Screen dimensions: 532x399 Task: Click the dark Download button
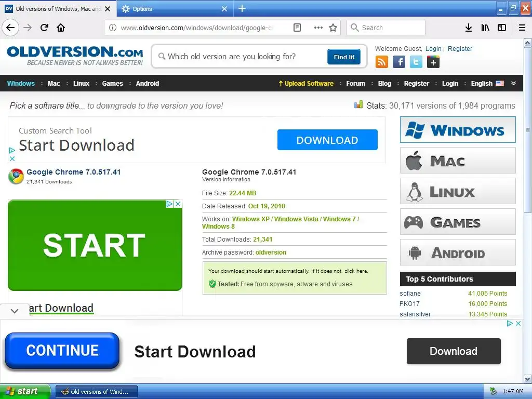(x=454, y=351)
